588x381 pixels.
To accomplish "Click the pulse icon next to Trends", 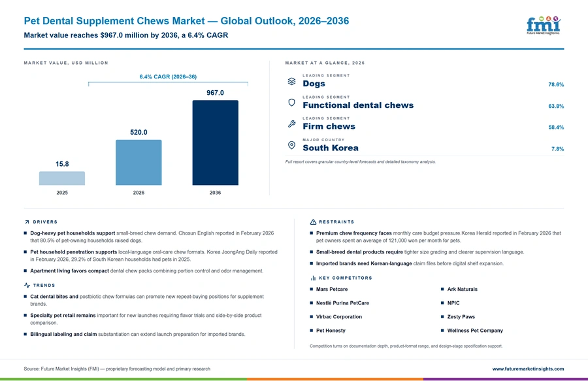I will click(x=27, y=286).
